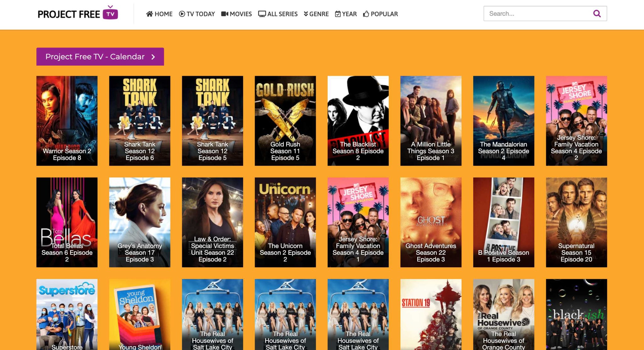644x350 pixels.
Task: Open Jersey Shore Family Vacation Episode 2 poster
Action: 576,121
